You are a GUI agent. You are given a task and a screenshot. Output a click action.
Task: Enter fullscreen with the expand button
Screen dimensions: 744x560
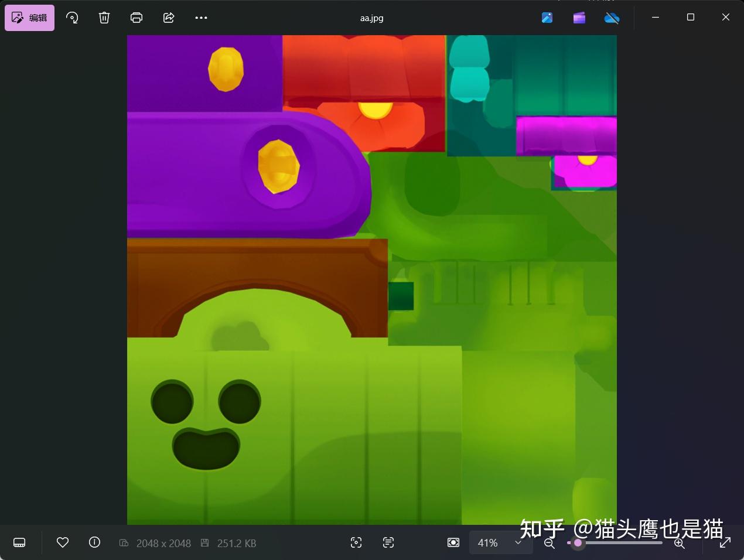(725, 542)
